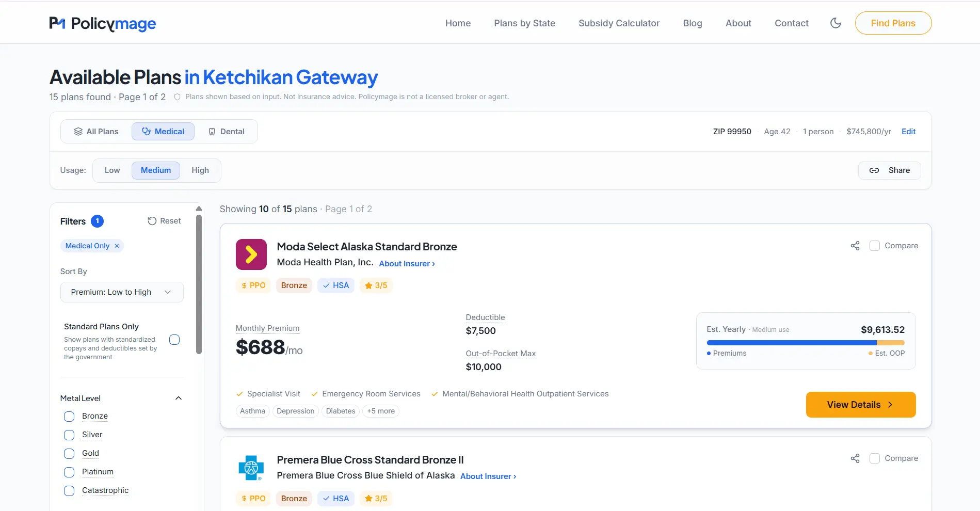View Details for Moda Select plan
The image size is (980, 511).
(x=861, y=405)
